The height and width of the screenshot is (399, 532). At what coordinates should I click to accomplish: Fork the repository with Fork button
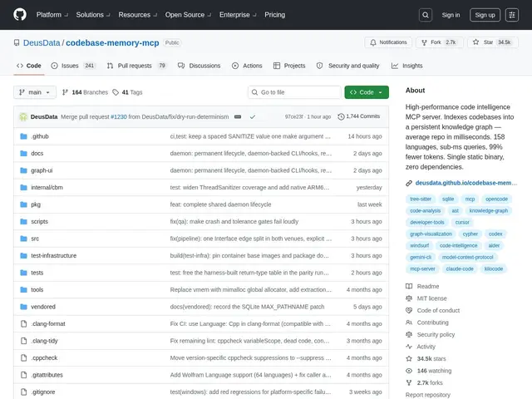click(440, 42)
